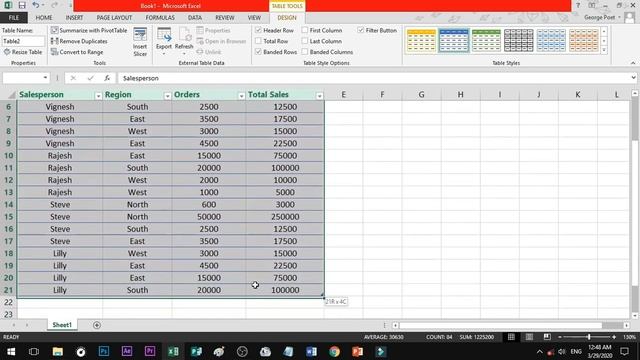Click Insert Slicer
The height and width of the screenshot is (360, 640).
pyautogui.click(x=140, y=42)
